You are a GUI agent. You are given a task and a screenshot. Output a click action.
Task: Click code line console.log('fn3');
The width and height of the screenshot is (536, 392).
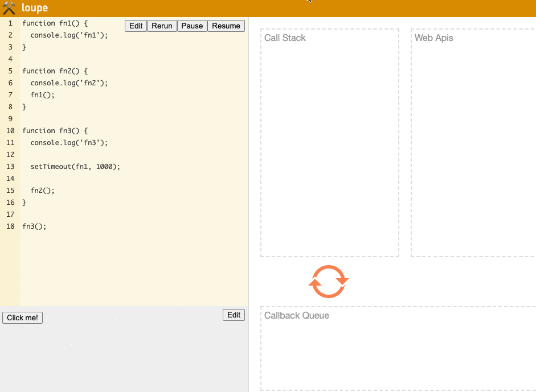pos(69,143)
